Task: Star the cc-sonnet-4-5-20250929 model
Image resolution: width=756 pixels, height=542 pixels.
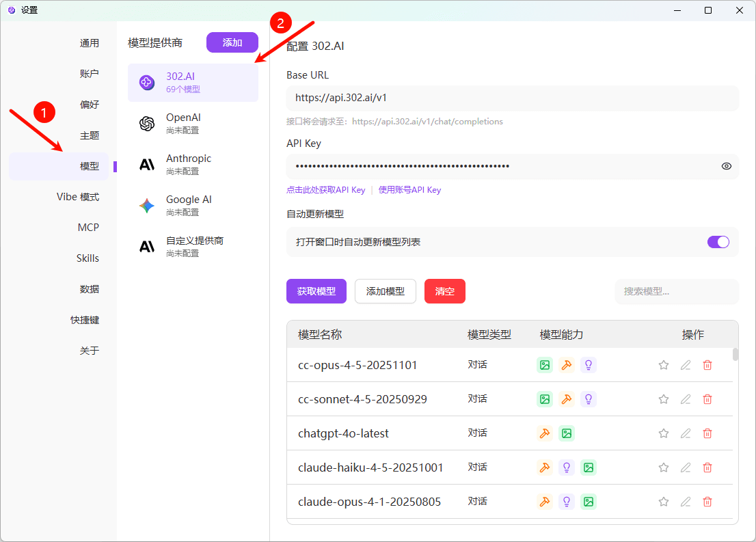Action: tap(664, 399)
